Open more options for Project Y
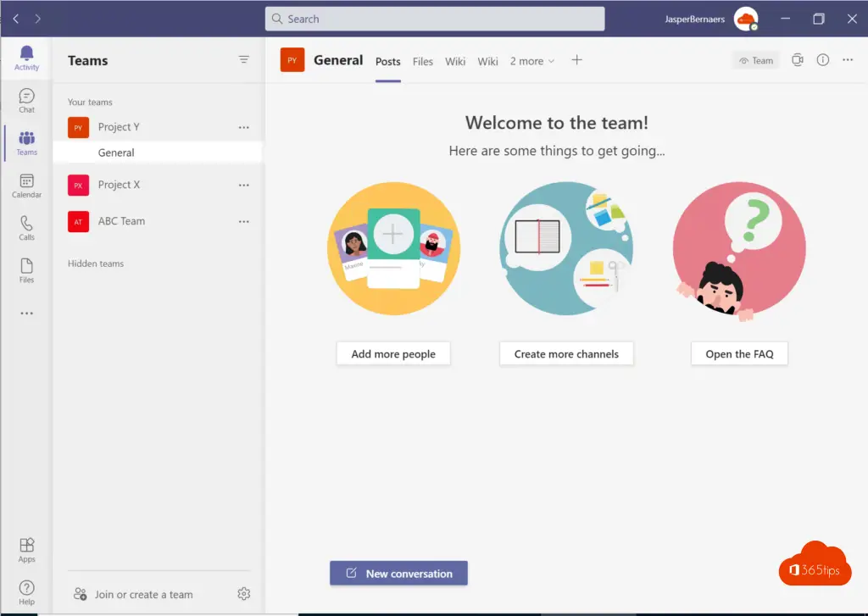Image resolution: width=868 pixels, height=616 pixels. (x=244, y=127)
